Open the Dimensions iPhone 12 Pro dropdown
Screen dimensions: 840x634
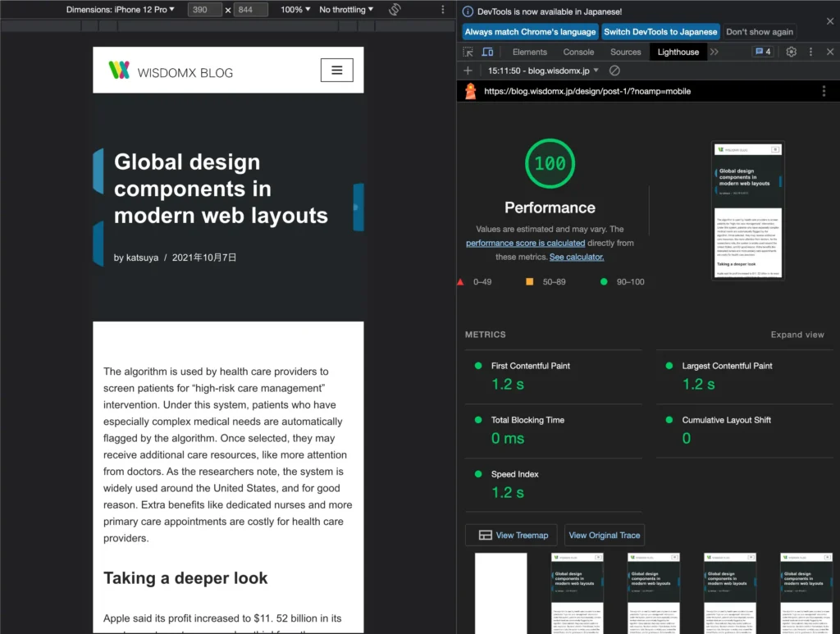[x=121, y=10]
